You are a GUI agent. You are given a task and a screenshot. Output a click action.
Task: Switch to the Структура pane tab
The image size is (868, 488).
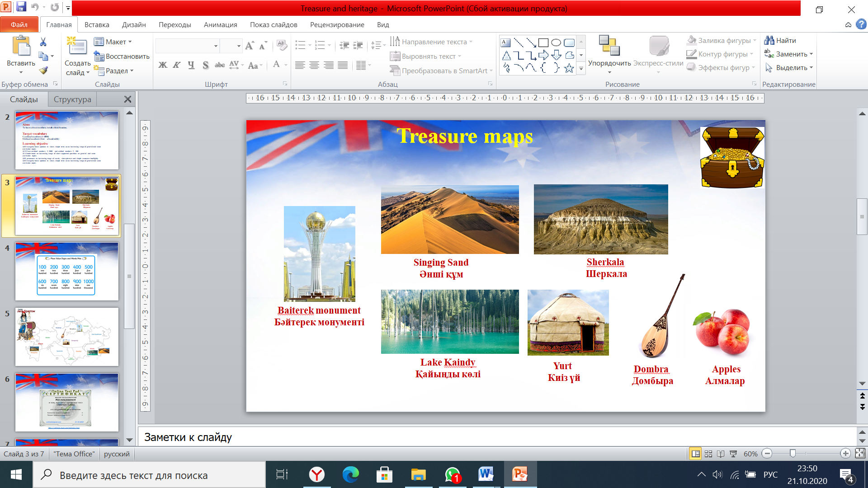tap(72, 99)
